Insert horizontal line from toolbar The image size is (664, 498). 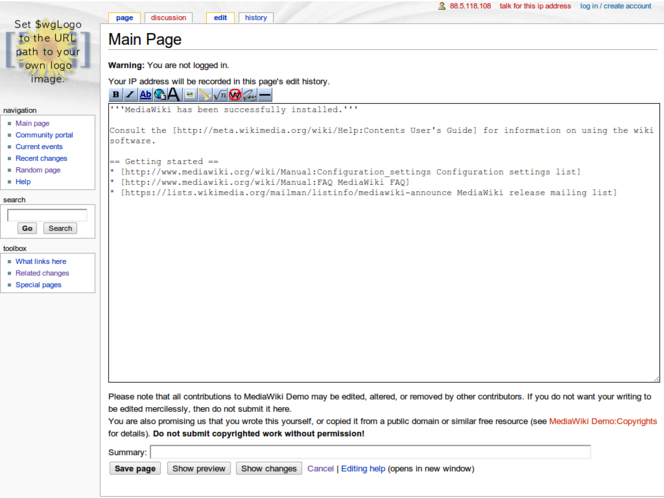point(265,95)
